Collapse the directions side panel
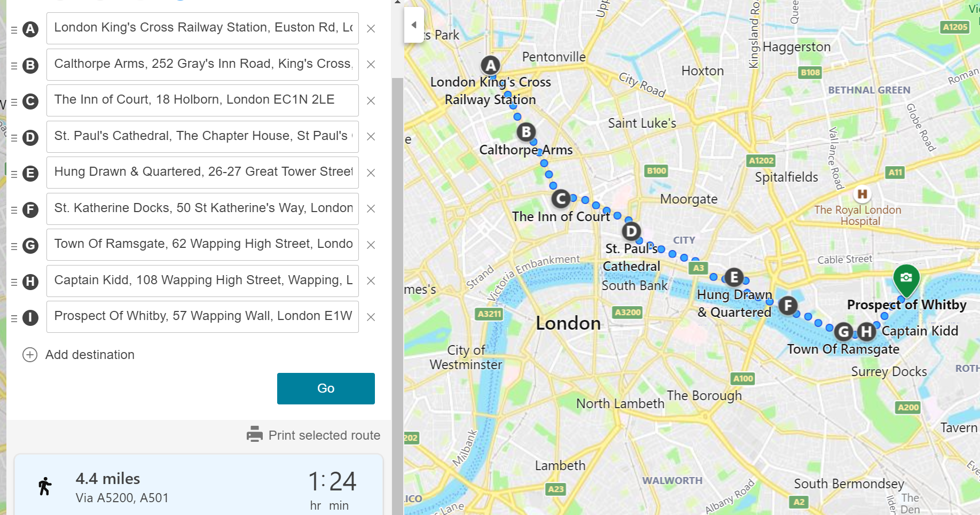 [414, 25]
